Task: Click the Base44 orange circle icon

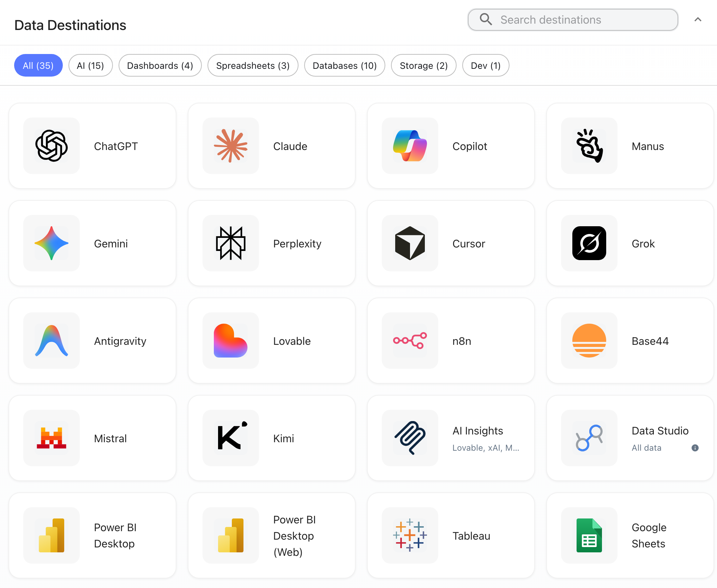Action: (x=589, y=341)
